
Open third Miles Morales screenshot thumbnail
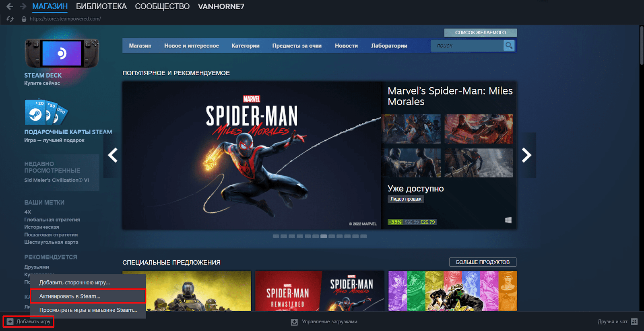[411, 163]
